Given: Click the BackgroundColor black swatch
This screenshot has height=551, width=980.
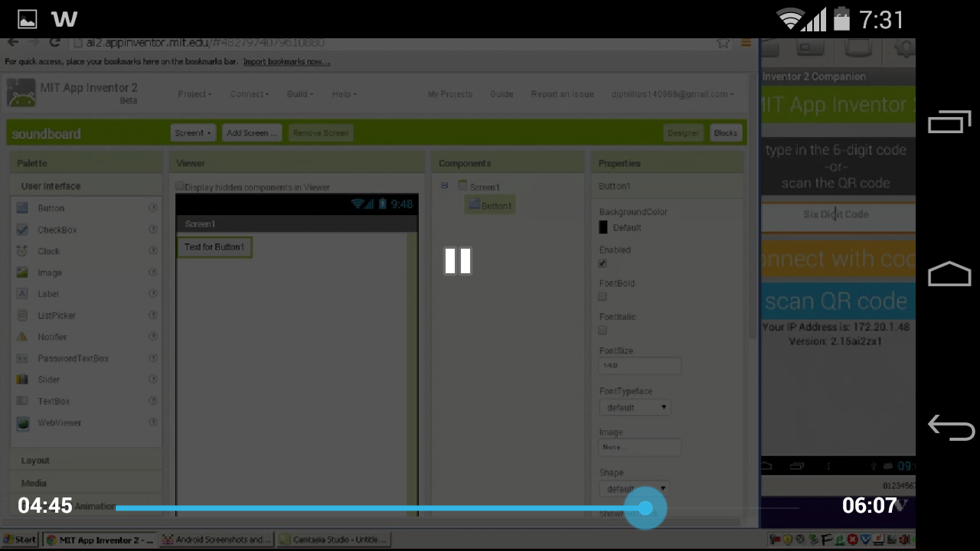Looking at the screenshot, I should [603, 227].
